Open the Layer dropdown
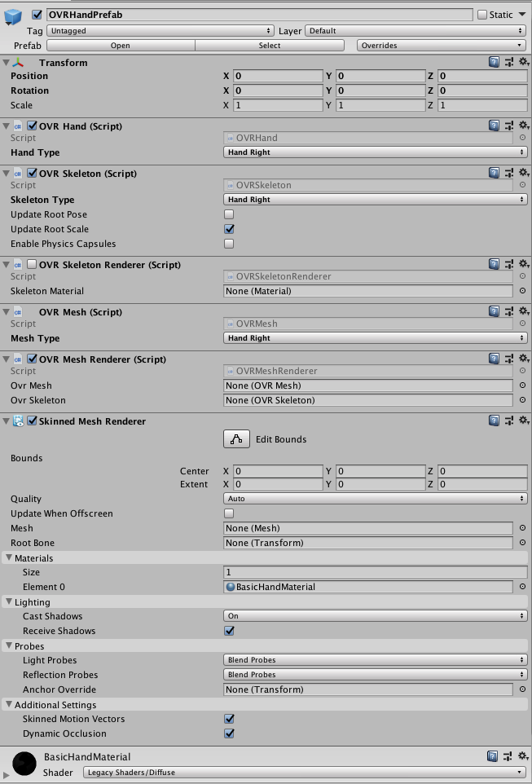This screenshot has height=784, width=532. tap(415, 30)
